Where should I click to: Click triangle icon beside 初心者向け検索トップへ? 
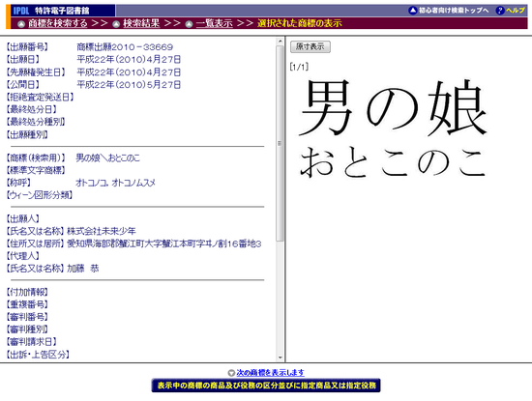coord(412,11)
